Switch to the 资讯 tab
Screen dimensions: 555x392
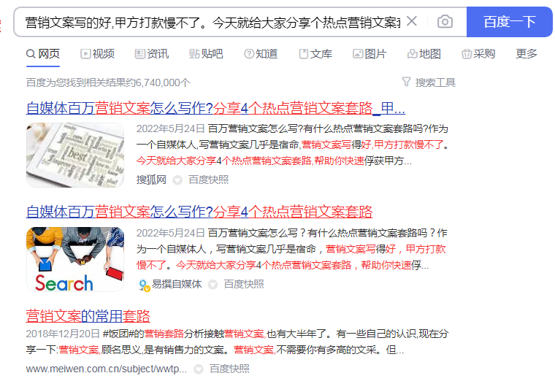tap(151, 54)
